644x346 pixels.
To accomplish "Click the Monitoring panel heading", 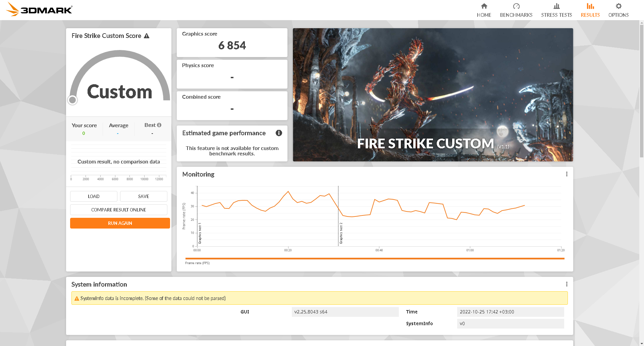I will tap(198, 174).
